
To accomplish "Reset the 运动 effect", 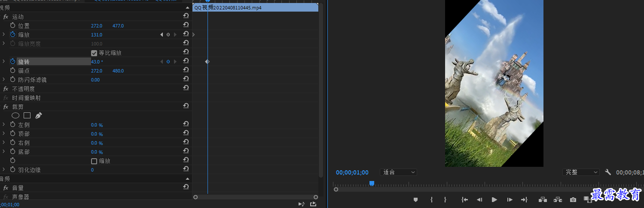I will (x=186, y=16).
